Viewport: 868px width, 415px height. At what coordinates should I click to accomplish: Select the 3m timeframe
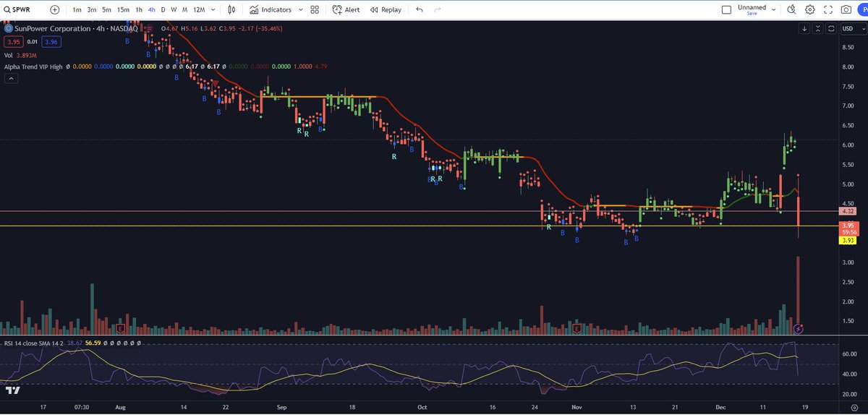click(x=92, y=10)
